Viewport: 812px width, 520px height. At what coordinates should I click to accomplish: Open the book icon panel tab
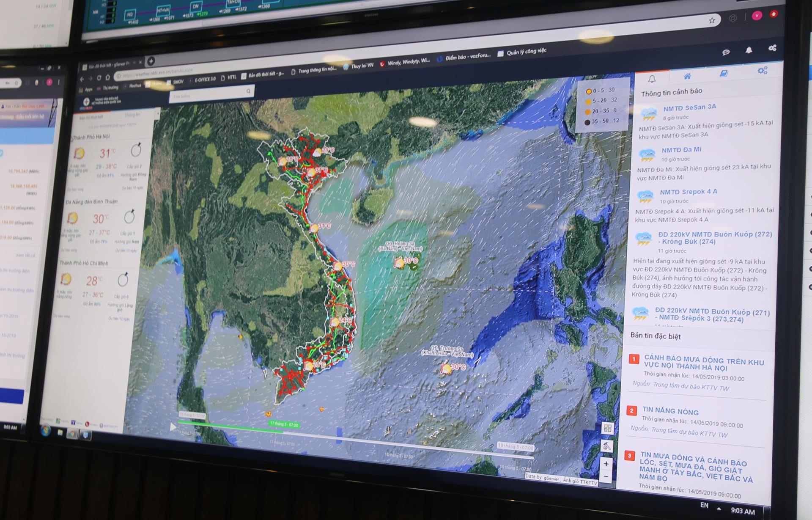tap(724, 74)
